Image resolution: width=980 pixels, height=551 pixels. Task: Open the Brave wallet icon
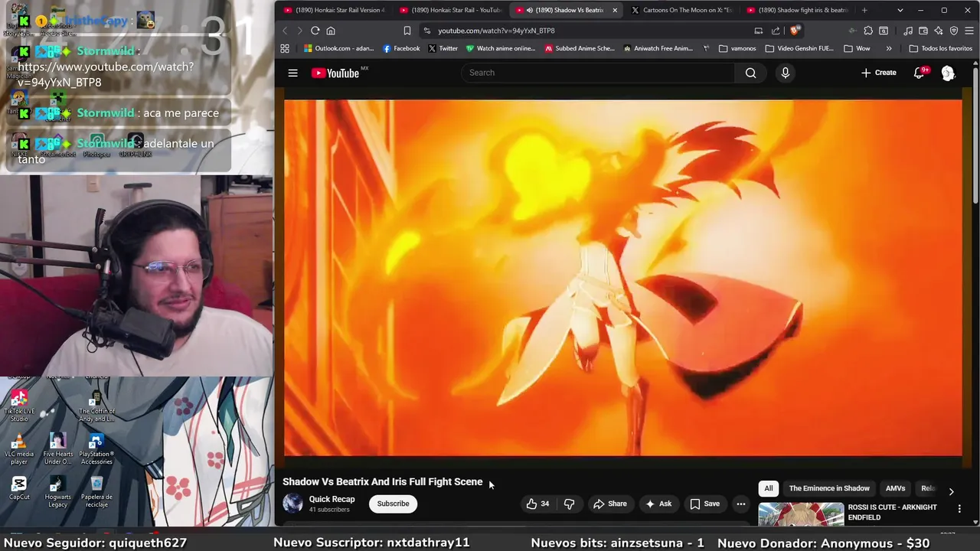pos(923,31)
